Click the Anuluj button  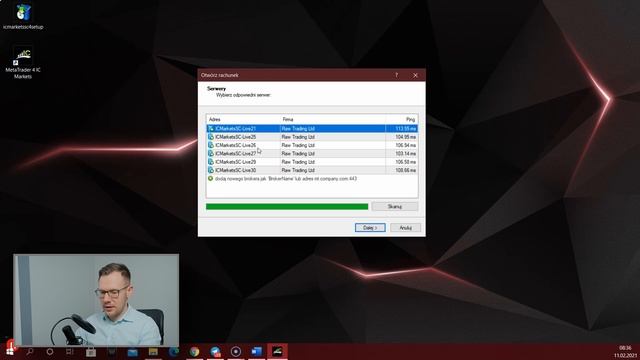(405, 228)
